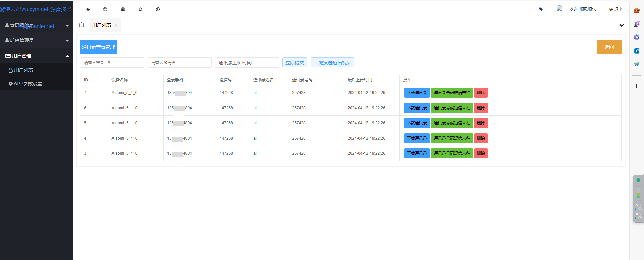Collapse the 用户管理 sidebar menu
The image size is (644, 260).
[36, 56]
